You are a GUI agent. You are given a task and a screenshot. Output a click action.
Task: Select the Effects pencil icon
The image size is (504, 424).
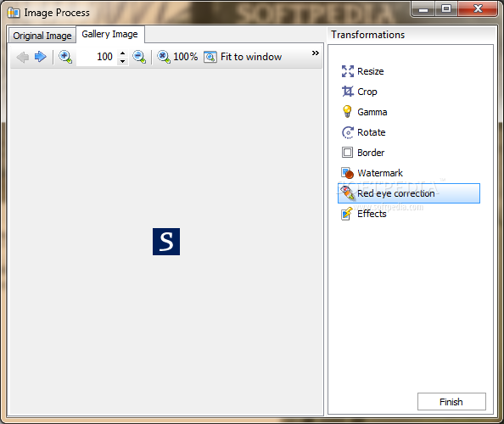click(347, 214)
